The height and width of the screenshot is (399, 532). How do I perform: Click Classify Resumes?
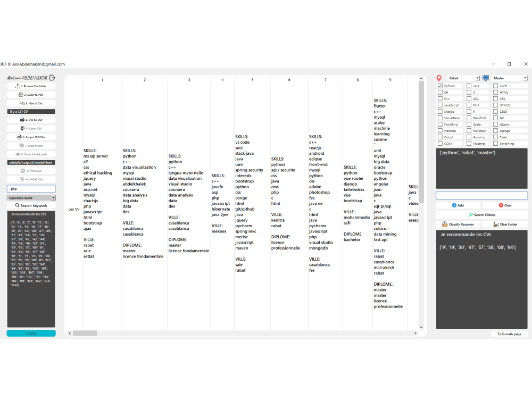(458, 225)
